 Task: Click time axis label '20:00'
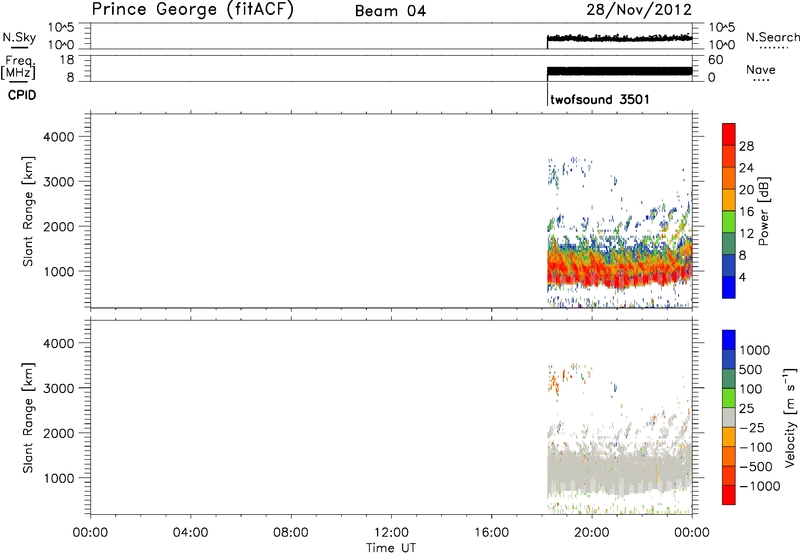(592, 533)
